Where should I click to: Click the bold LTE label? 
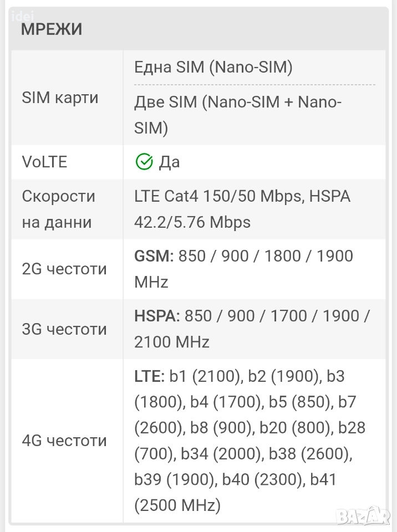150,376
